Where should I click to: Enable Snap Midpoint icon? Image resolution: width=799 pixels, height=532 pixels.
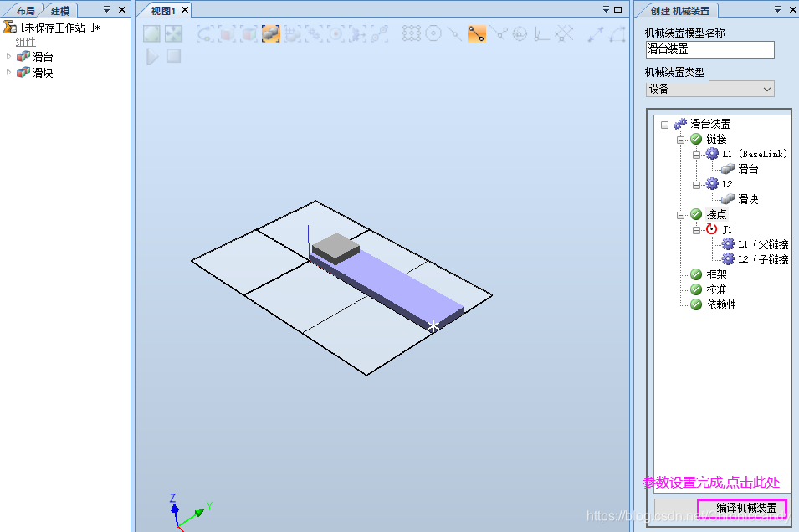pyautogui.click(x=454, y=34)
